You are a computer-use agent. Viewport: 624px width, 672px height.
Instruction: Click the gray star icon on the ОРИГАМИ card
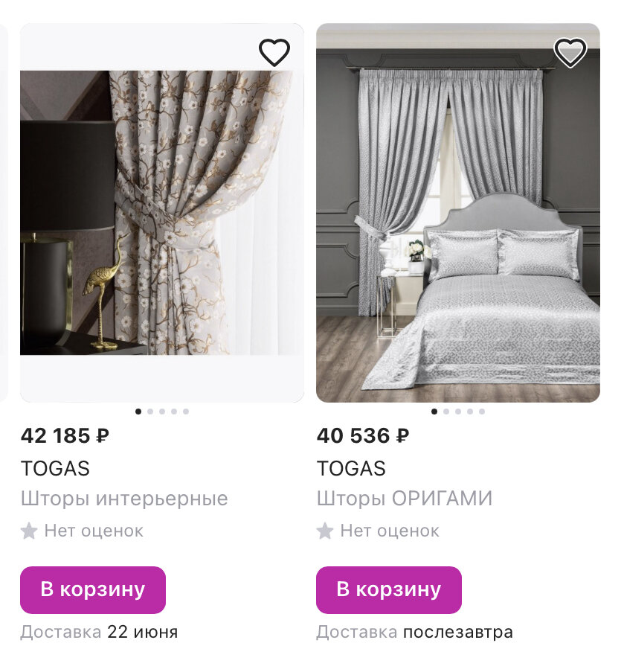(x=324, y=531)
